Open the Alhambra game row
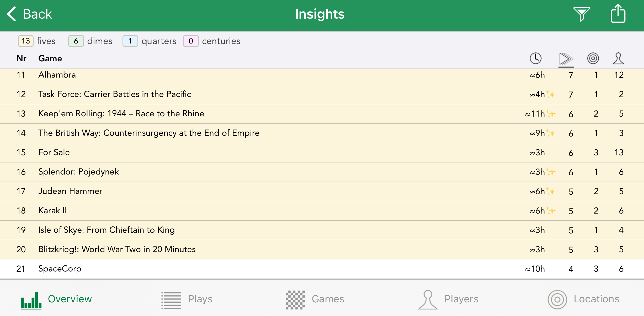 click(x=57, y=75)
